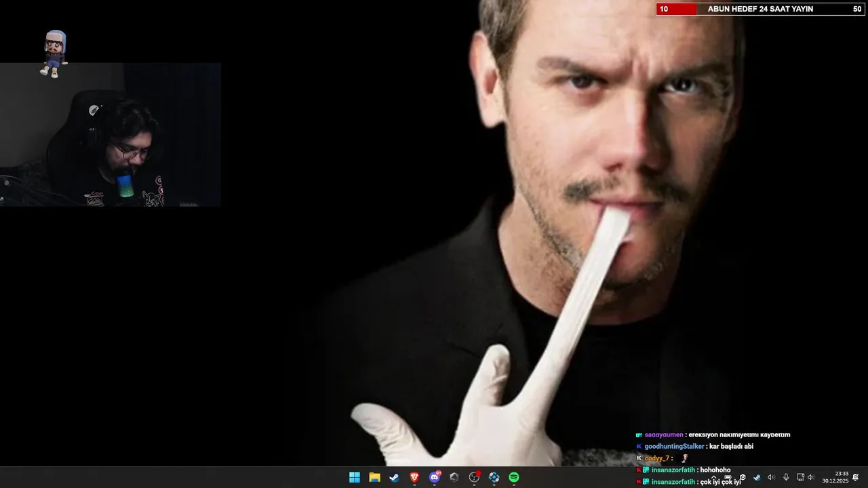The height and width of the screenshot is (488, 868).
Task: Click chat username goodhuntingStalker
Action: tap(674, 447)
